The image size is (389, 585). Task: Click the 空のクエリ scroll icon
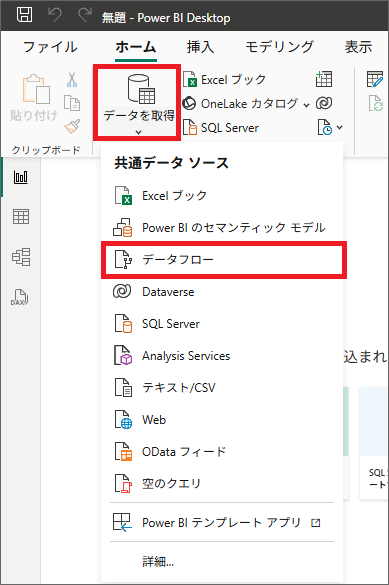tap(123, 484)
